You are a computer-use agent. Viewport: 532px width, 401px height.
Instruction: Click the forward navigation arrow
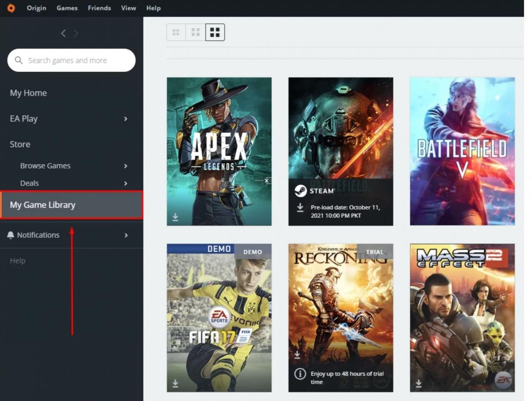tap(76, 33)
